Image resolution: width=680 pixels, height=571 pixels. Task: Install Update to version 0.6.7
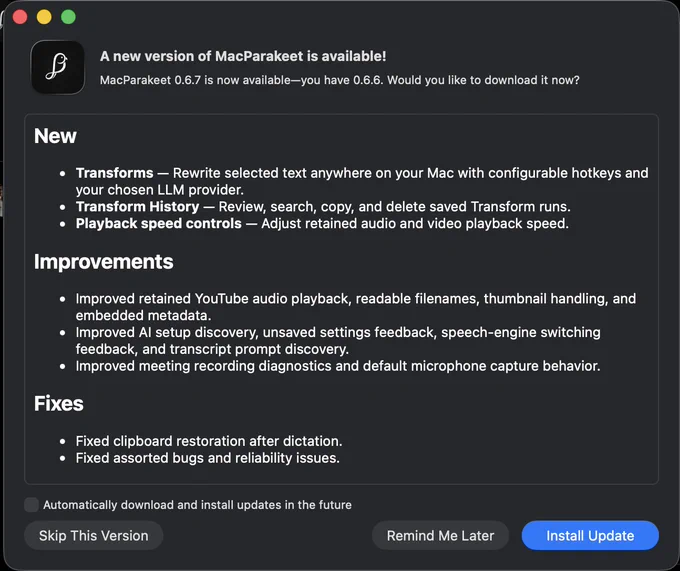pos(590,535)
